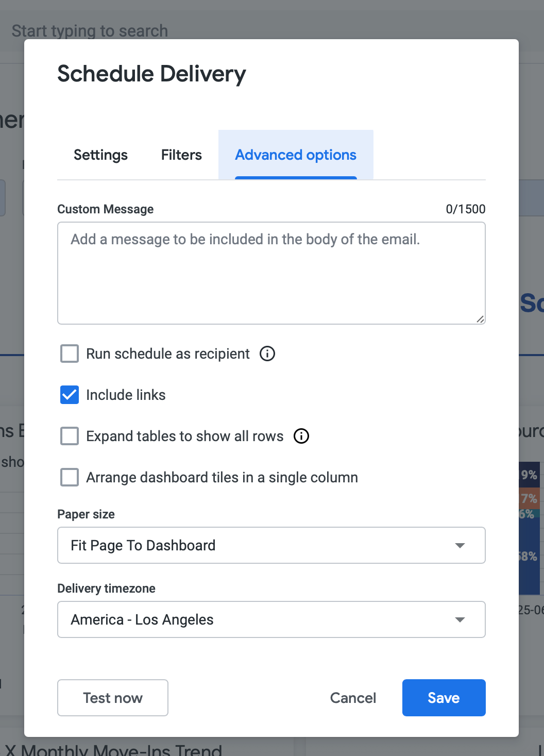Open the America - Los Angeles timezone selector

tap(258, 619)
